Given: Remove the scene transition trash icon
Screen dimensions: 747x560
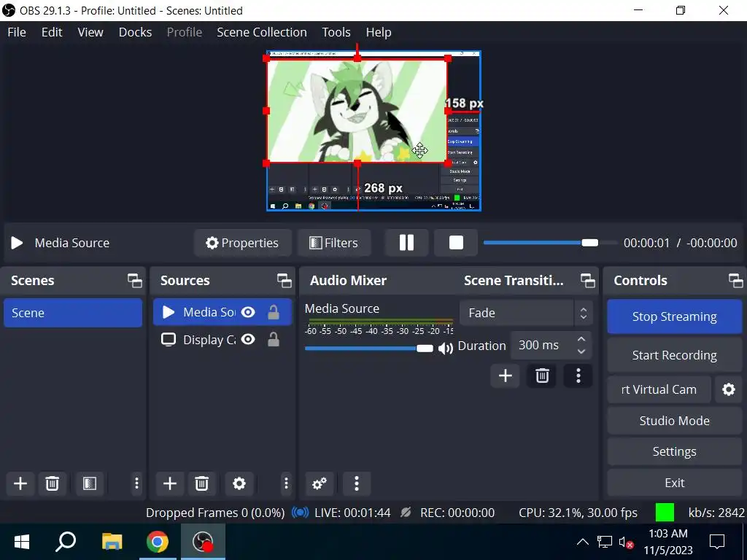Looking at the screenshot, I should [542, 376].
